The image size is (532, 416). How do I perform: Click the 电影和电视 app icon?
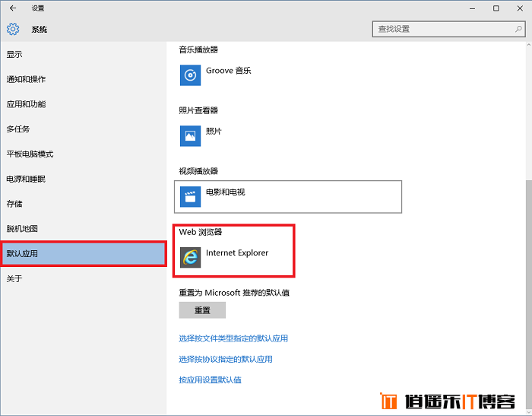click(x=190, y=197)
